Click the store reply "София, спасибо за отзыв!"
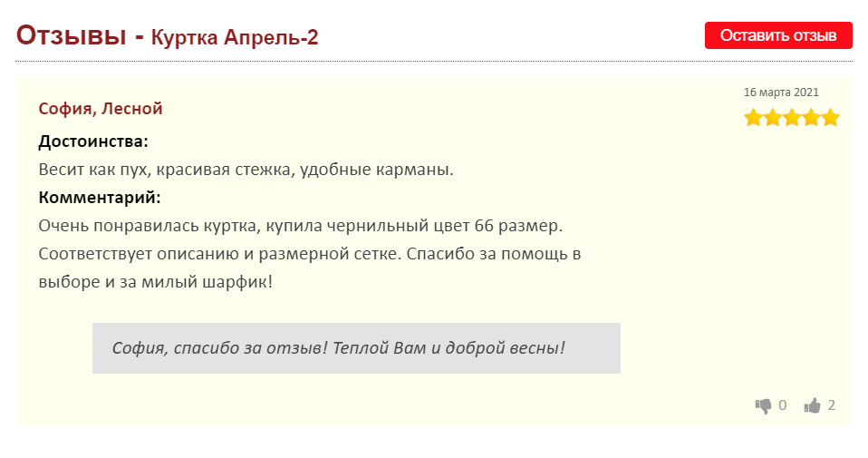This screenshot has width=868, height=458. click(x=220, y=347)
